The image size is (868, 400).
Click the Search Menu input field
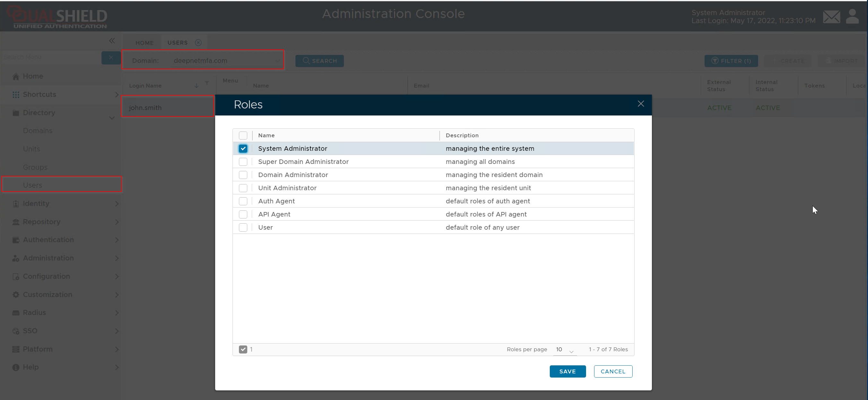tap(50, 57)
